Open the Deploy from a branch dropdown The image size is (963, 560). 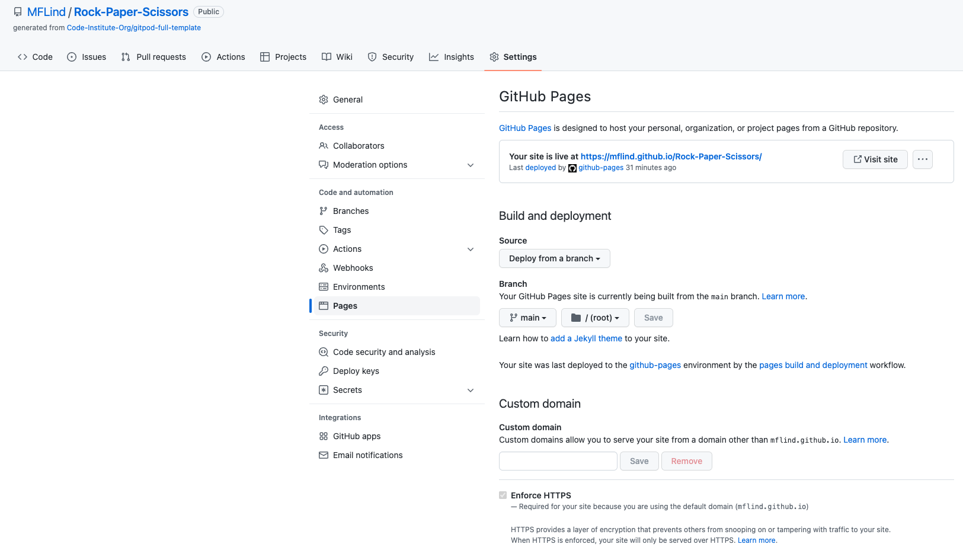(x=554, y=258)
